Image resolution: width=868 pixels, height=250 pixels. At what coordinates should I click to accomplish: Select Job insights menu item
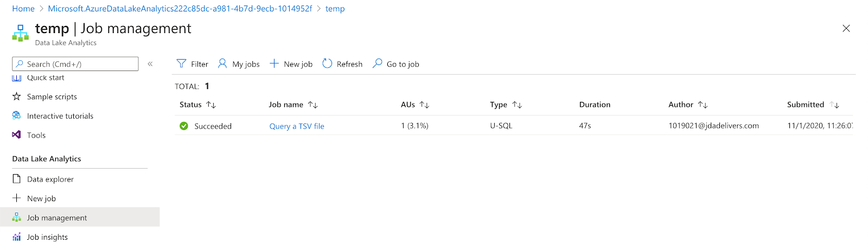coord(47,237)
